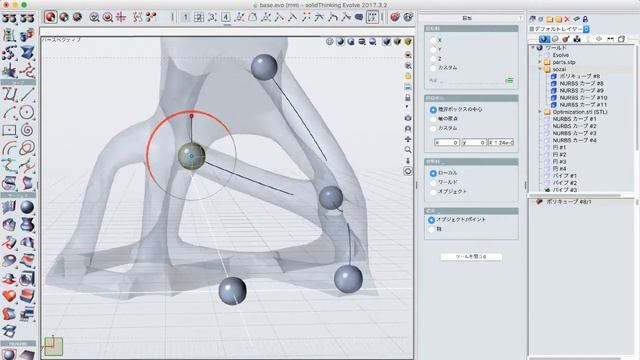This screenshot has width=640, height=360.
Task: Select the X rotation axis radio button
Action: (x=433, y=40)
